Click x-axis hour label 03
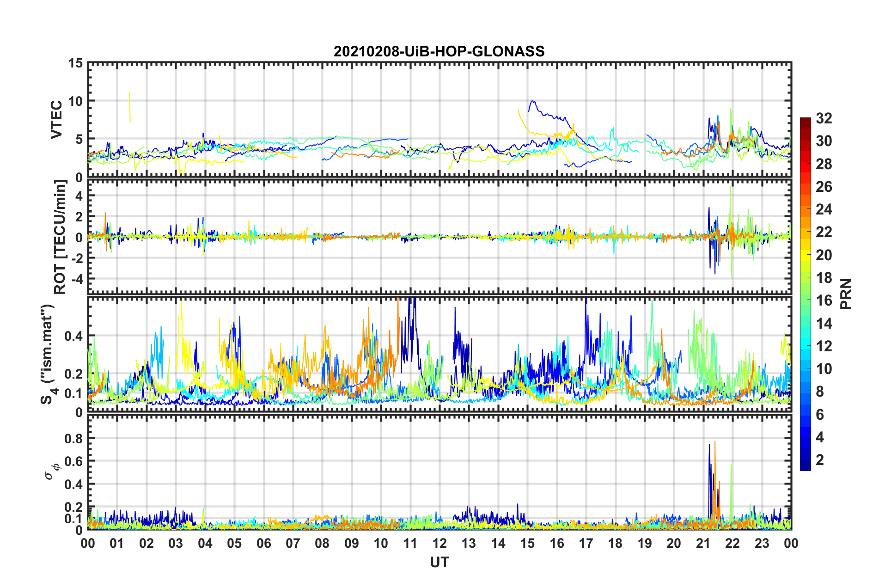 tap(176, 543)
